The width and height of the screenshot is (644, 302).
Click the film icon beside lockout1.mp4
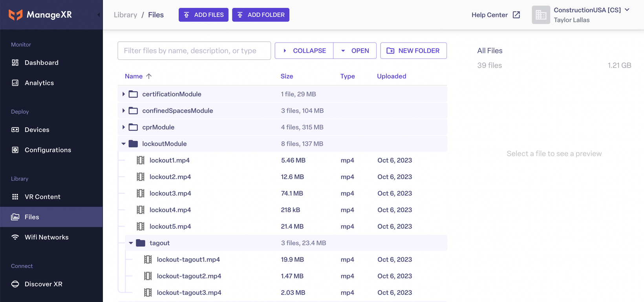[140, 160]
